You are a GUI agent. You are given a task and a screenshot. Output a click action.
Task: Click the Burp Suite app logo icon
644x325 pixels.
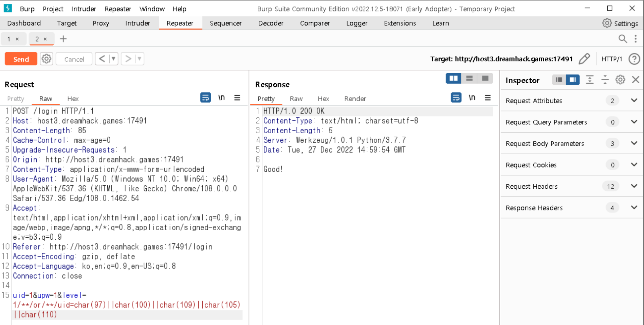coord(8,8)
